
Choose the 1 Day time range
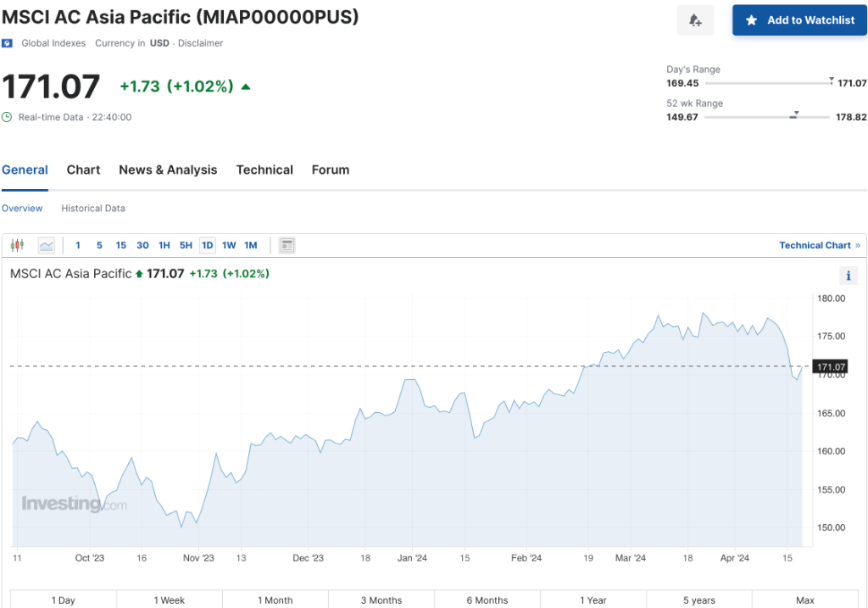[x=63, y=600]
